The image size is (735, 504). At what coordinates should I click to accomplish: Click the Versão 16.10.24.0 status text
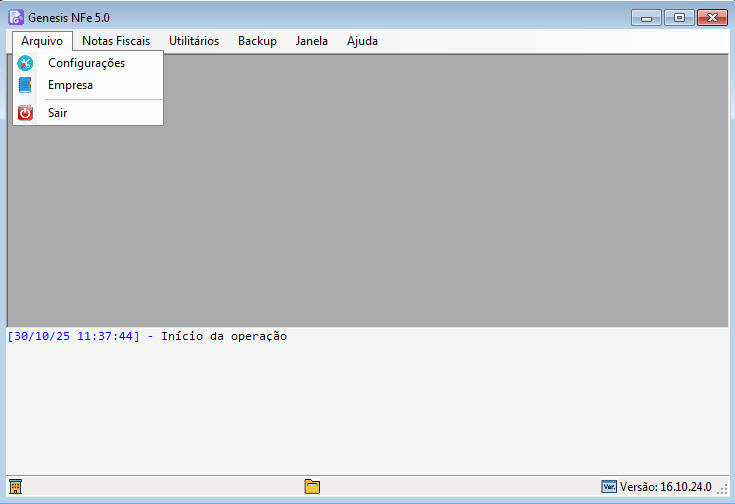coord(665,487)
